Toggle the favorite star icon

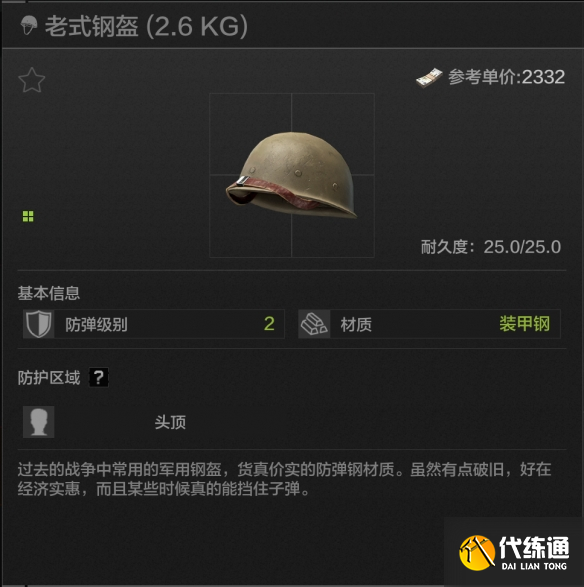pos(31,80)
